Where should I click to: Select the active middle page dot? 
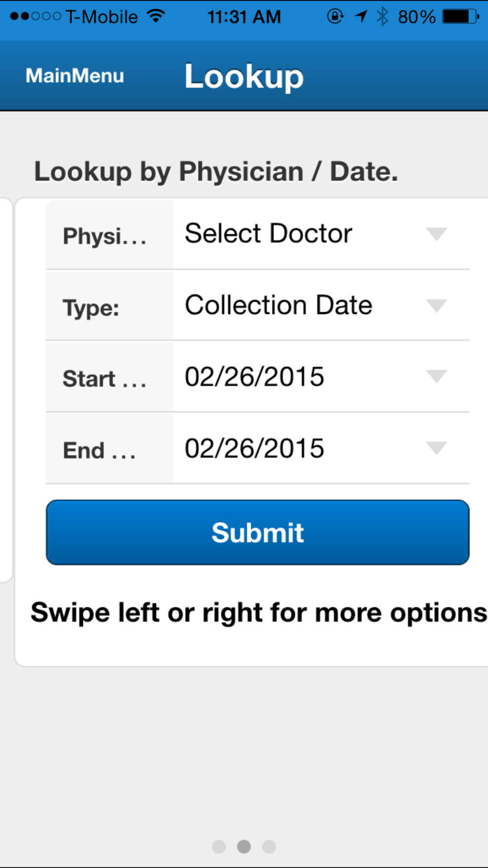[244, 847]
